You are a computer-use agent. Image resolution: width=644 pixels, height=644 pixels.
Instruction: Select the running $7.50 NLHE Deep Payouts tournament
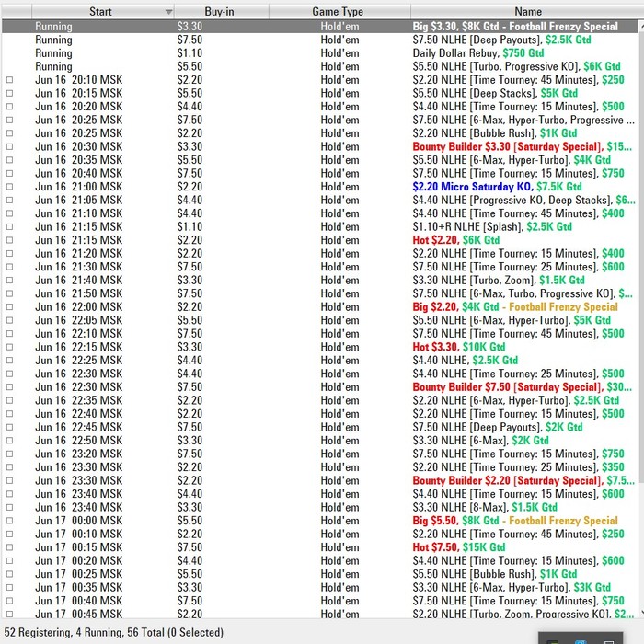tap(320, 40)
